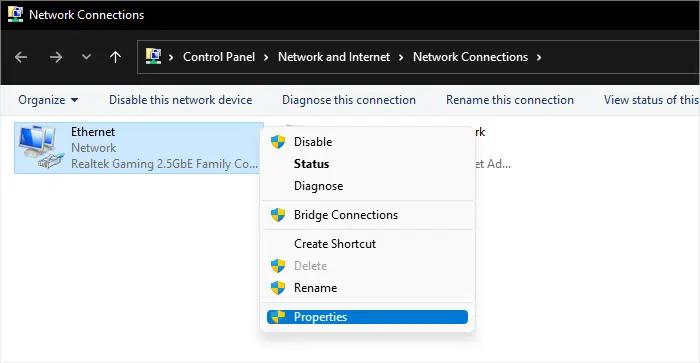Click Disable this network device
700x363 pixels.
click(x=180, y=100)
